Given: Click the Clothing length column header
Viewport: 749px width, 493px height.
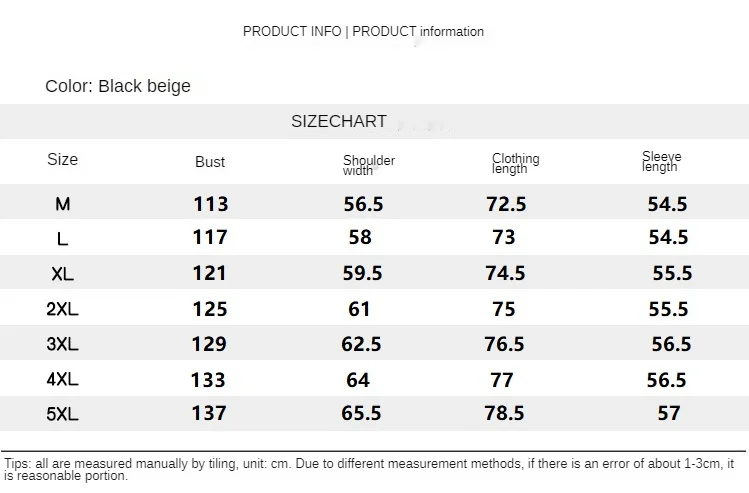Looking at the screenshot, I should 515,163.
